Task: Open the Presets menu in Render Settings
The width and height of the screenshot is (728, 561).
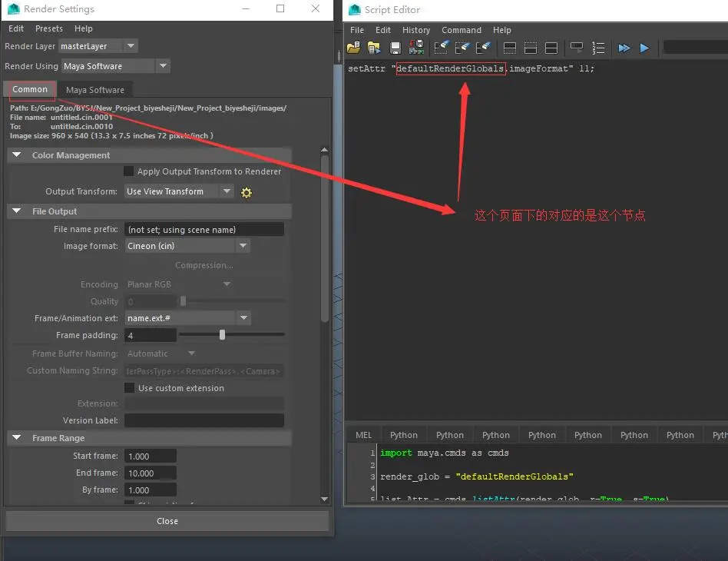Action: 48,28
